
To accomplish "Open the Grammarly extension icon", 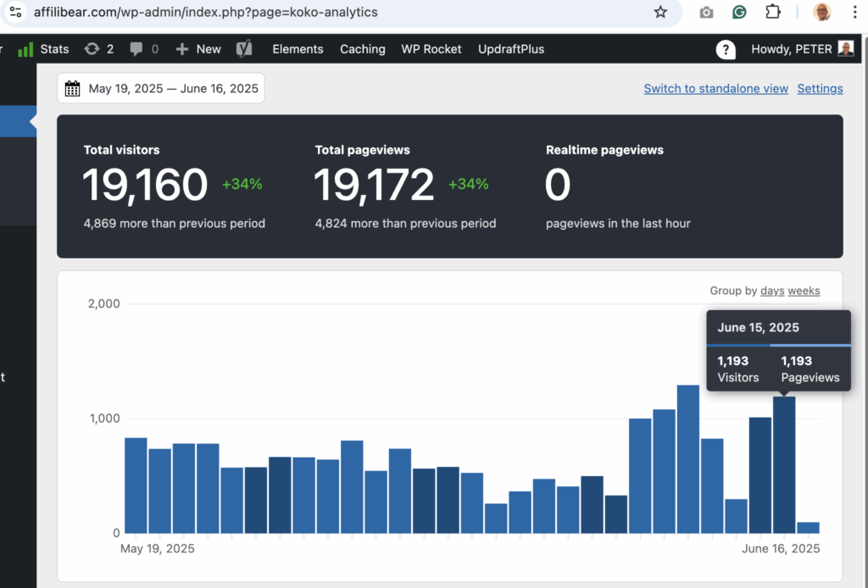I will click(x=739, y=13).
